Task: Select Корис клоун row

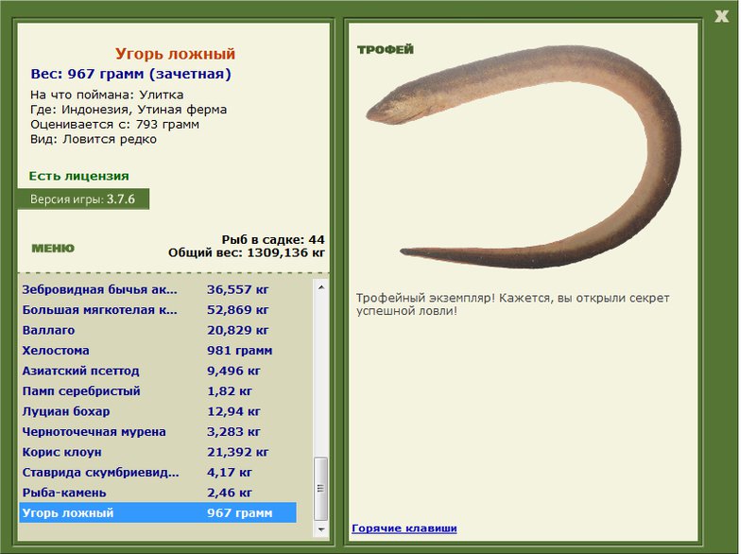Action: point(158,452)
